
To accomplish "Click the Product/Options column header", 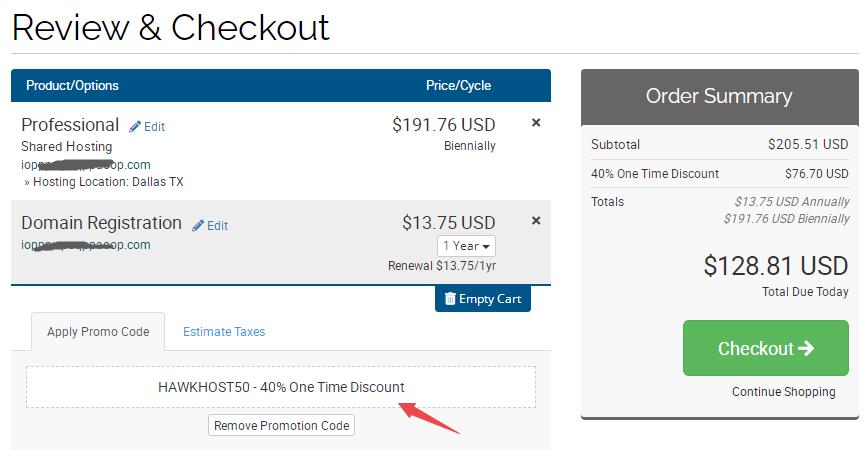I will [72, 85].
